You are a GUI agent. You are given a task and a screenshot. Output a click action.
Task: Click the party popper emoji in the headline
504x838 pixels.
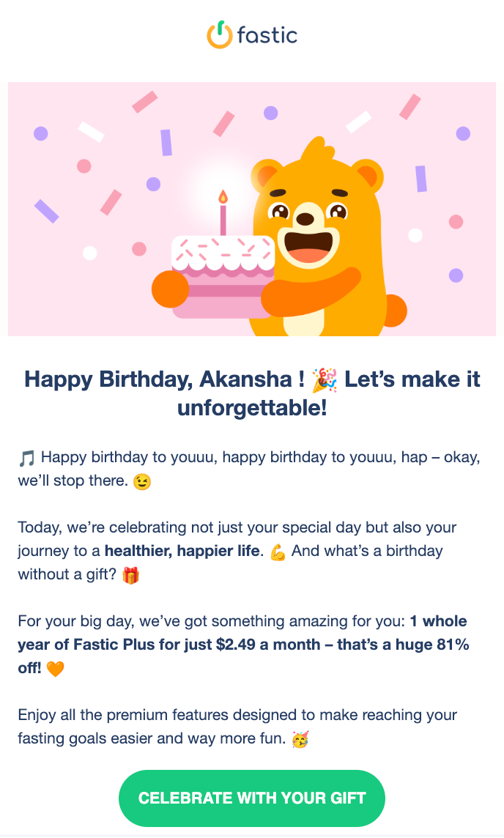(325, 379)
